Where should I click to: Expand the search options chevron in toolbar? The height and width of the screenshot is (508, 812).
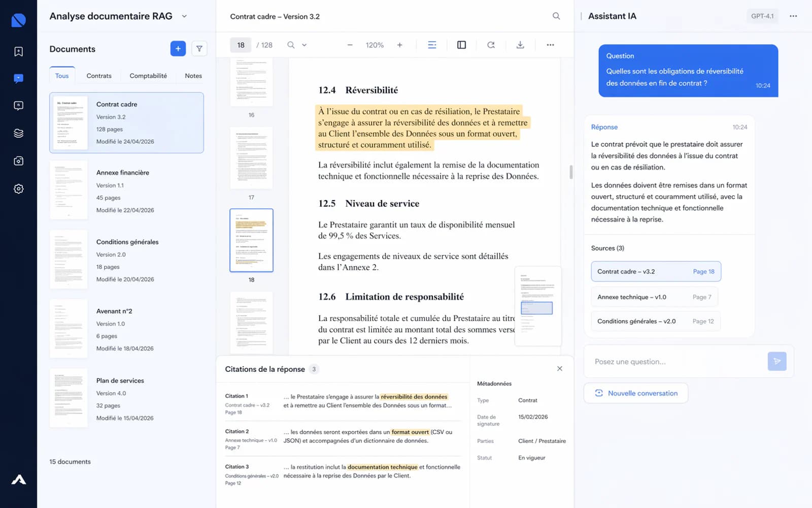pos(304,45)
